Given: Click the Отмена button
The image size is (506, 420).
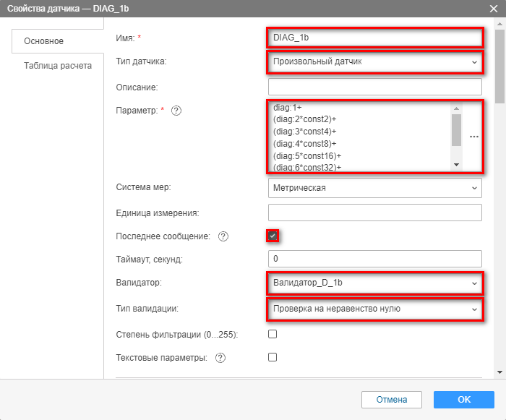Looking at the screenshot, I should [392, 399].
